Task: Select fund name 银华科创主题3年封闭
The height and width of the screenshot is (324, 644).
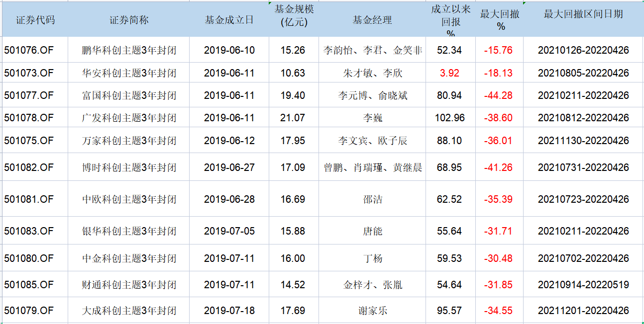Action: (129, 231)
